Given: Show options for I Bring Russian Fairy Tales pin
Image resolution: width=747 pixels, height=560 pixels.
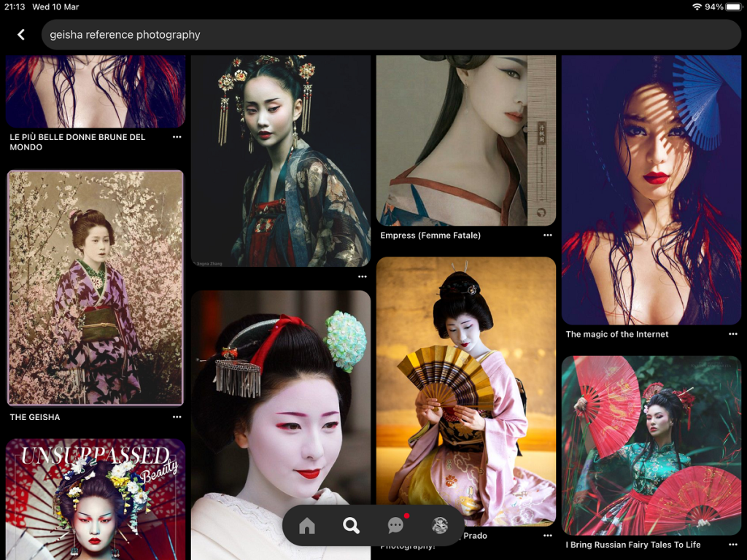Looking at the screenshot, I should pos(732,545).
